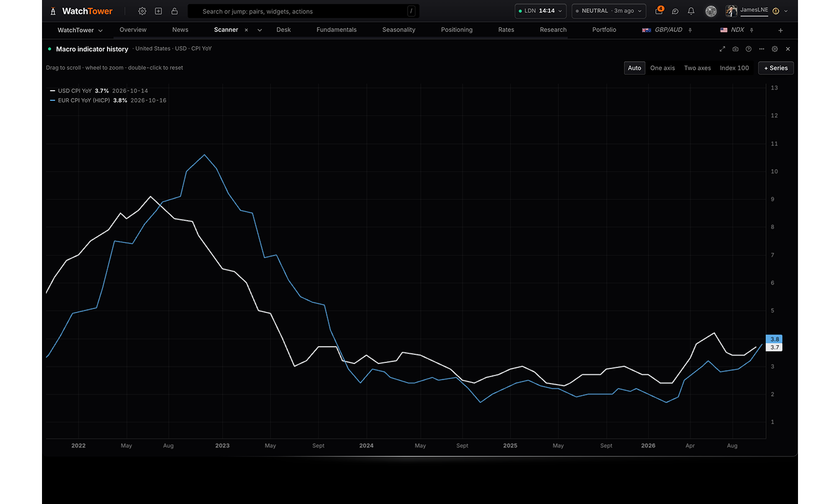Expand the JamesLNE account menu chevron
This screenshot has height=504, width=840.
786,11
